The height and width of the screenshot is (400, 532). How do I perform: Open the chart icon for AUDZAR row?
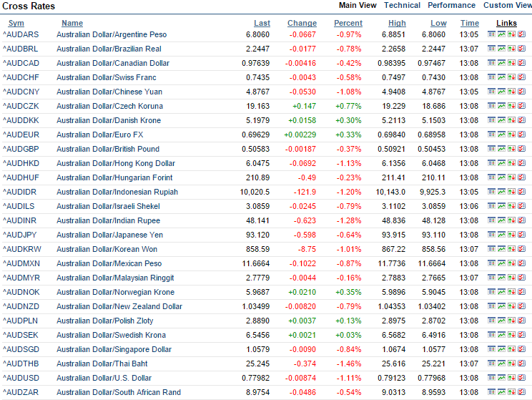click(x=502, y=392)
